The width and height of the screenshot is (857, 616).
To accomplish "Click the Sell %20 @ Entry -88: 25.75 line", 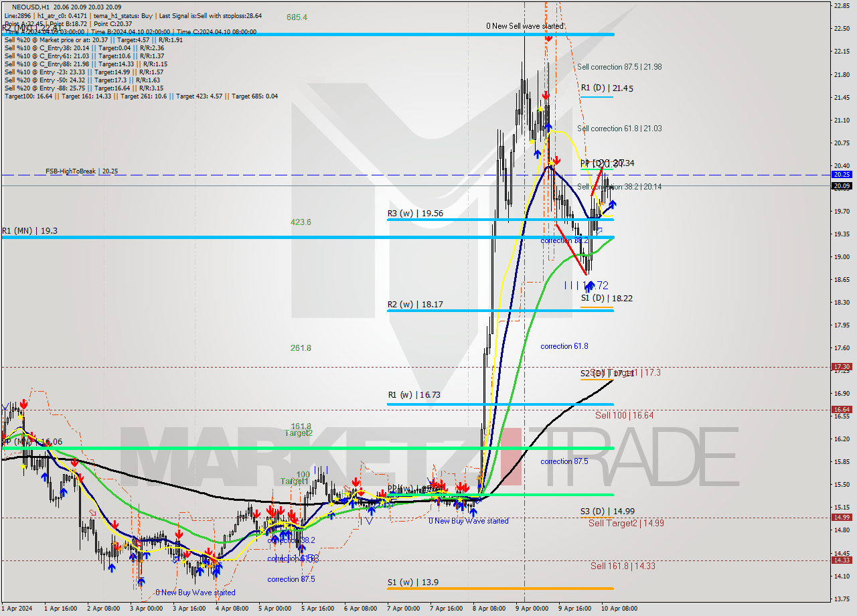I will [84, 88].
